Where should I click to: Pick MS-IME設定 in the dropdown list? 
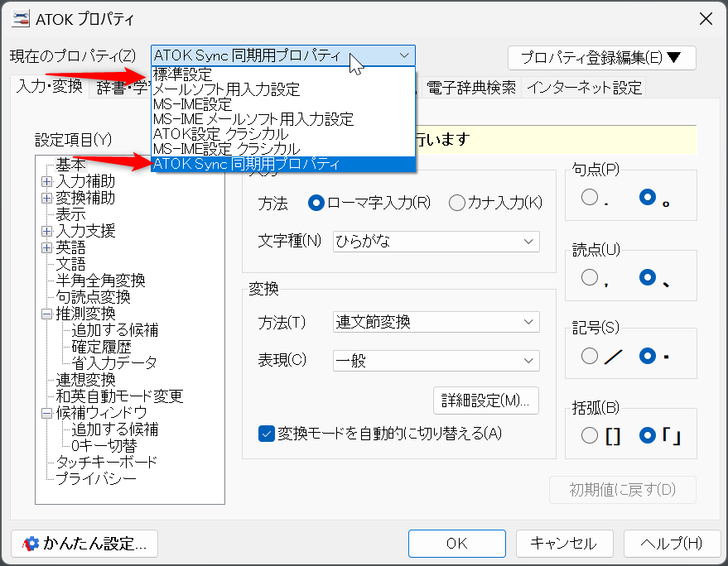[282, 104]
